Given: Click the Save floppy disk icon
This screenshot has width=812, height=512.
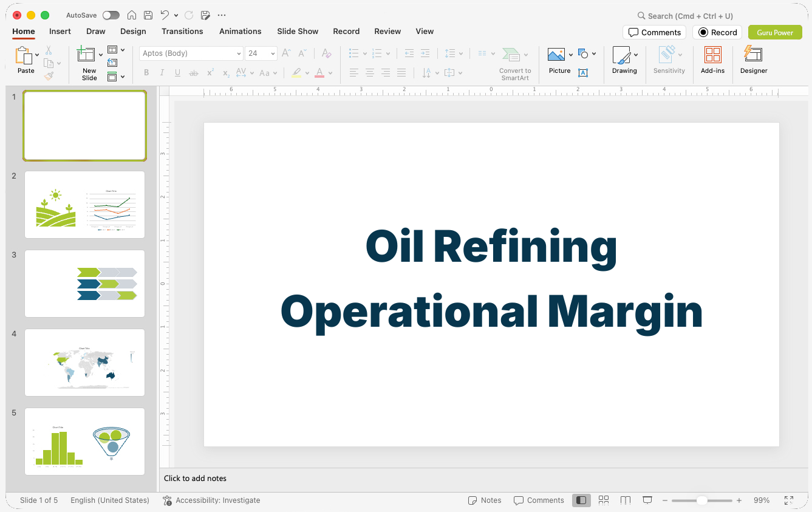Looking at the screenshot, I should [x=148, y=15].
